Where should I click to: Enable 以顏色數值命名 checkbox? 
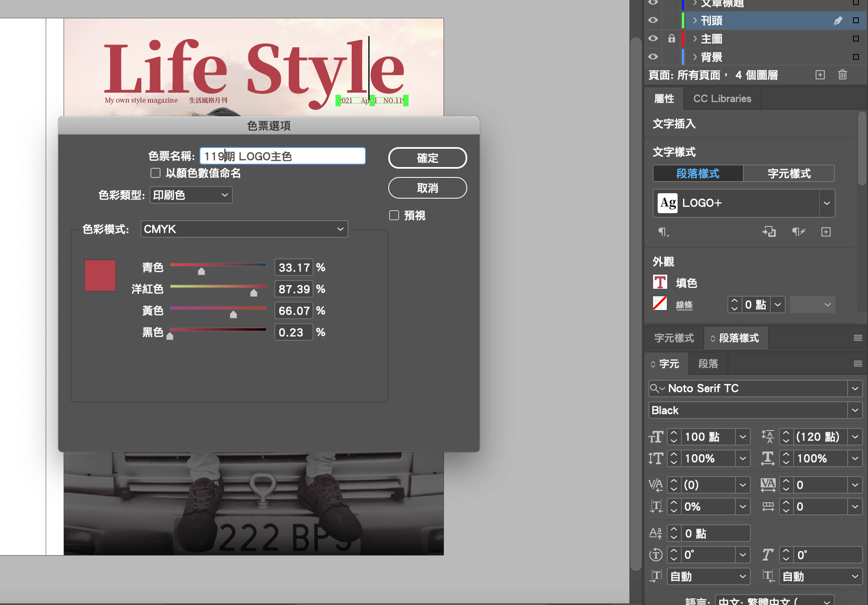coord(155,173)
